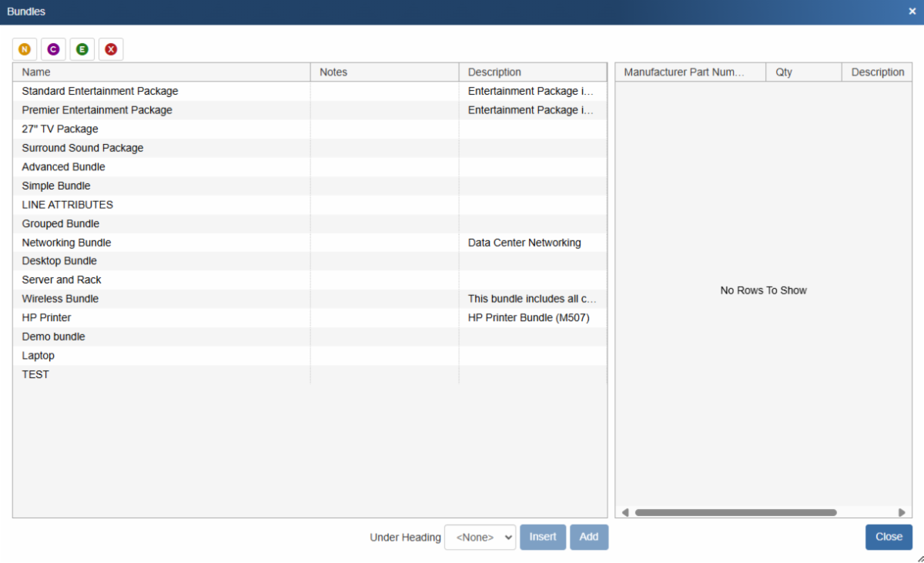This screenshot has width=924, height=563.
Task: Select the Wireless Bundle row
Action: point(60,299)
